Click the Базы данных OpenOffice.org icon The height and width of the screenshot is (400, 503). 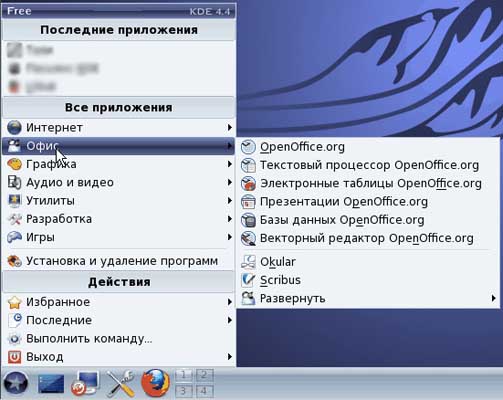(x=248, y=220)
